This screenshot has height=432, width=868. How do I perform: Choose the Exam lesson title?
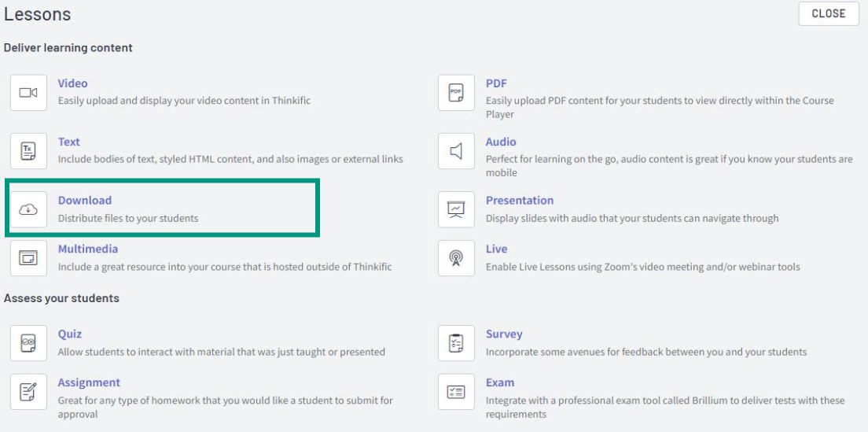pos(500,382)
